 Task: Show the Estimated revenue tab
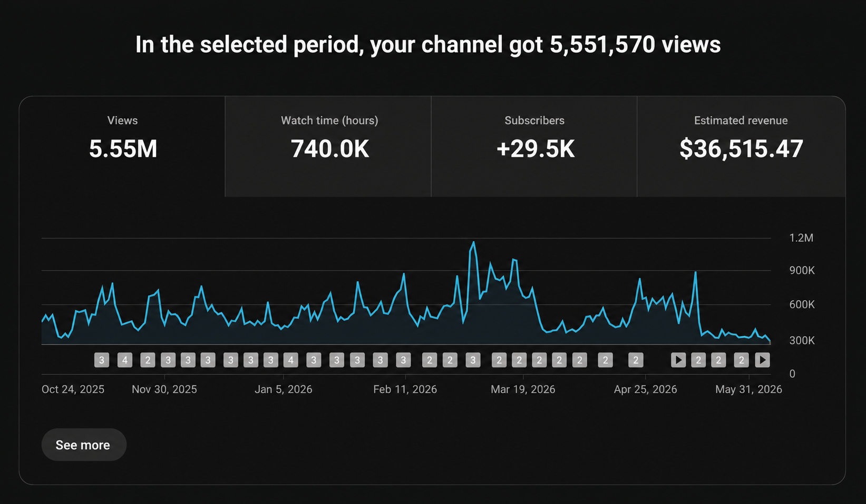[741, 146]
